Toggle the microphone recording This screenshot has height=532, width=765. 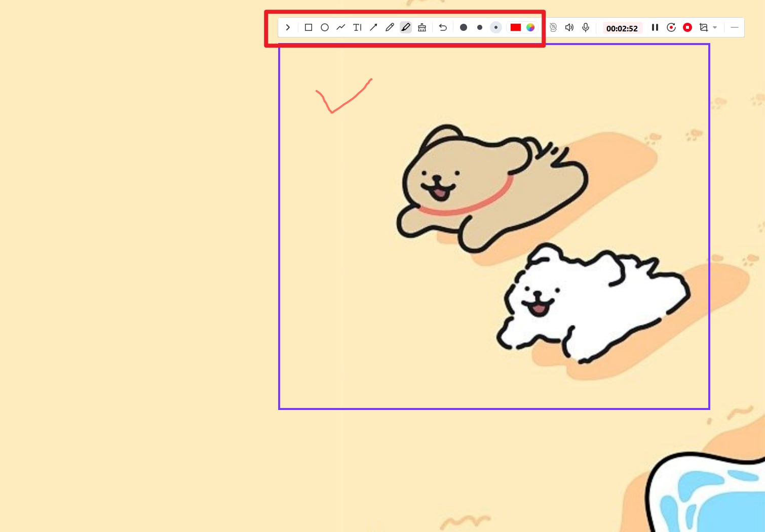[x=586, y=27]
